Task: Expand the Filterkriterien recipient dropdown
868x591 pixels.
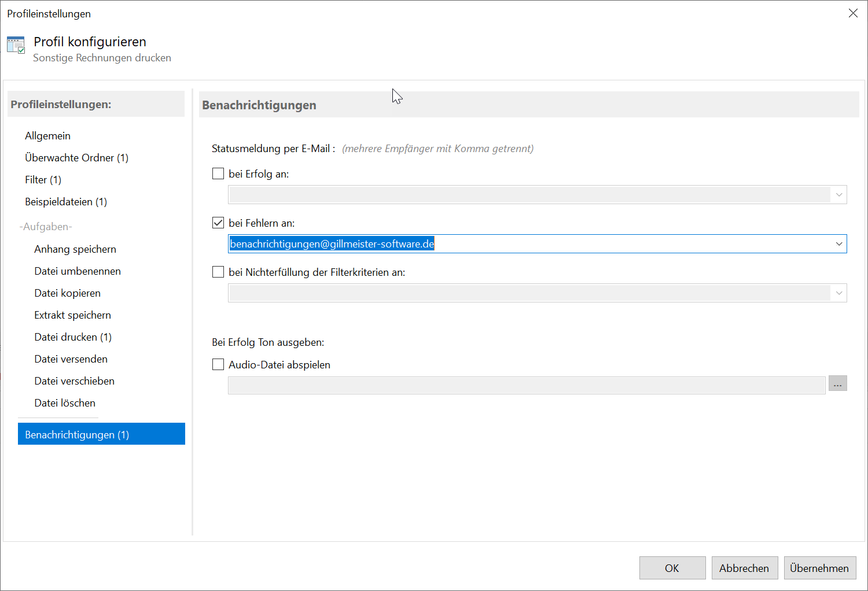Action: point(839,293)
